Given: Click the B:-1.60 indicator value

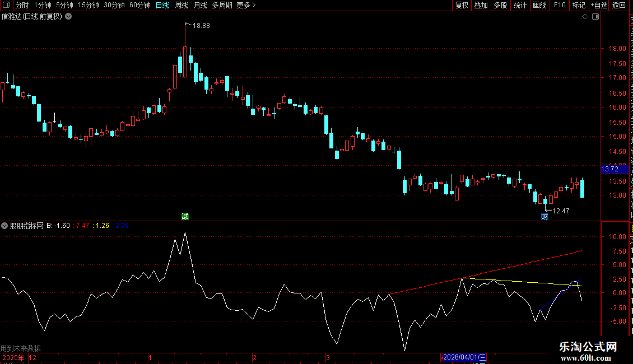Looking at the screenshot, I should (x=58, y=226).
